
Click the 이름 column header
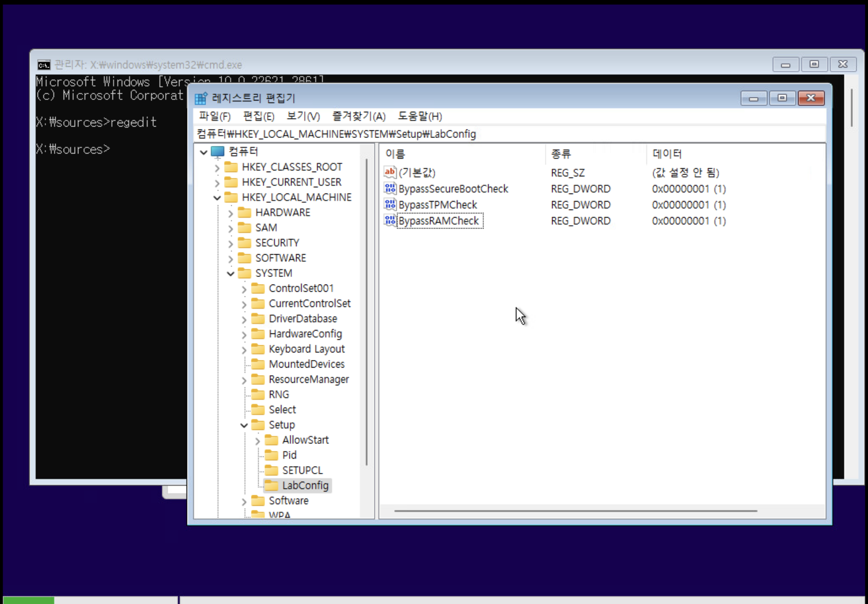pyautogui.click(x=395, y=154)
